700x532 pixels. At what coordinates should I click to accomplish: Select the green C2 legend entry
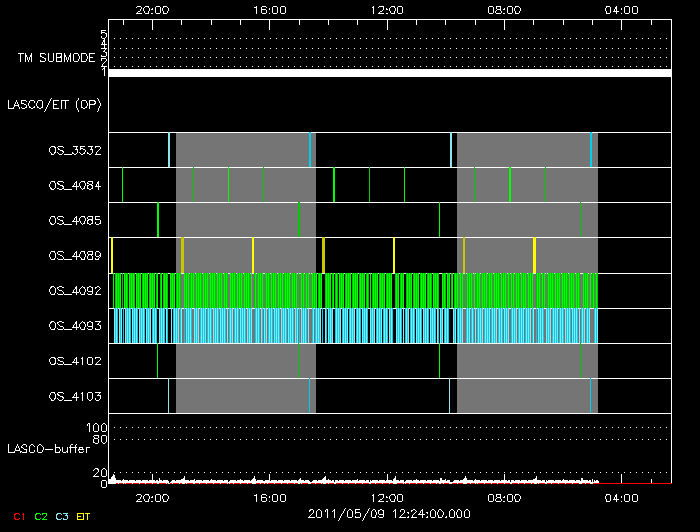pos(41,516)
